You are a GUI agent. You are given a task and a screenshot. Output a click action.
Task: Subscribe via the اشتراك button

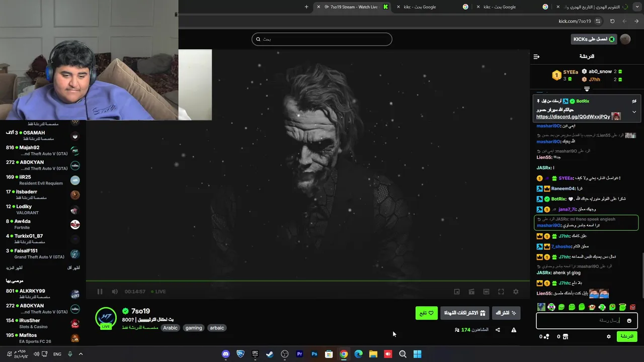506,313
